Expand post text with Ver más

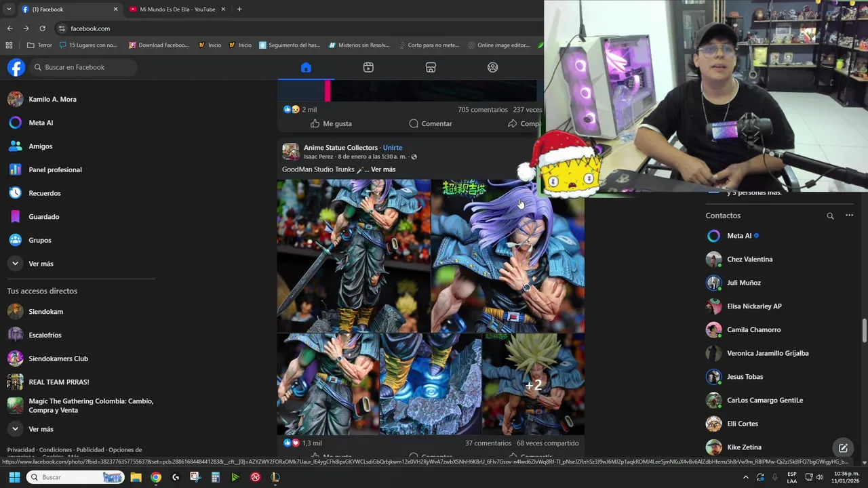pyautogui.click(x=383, y=169)
